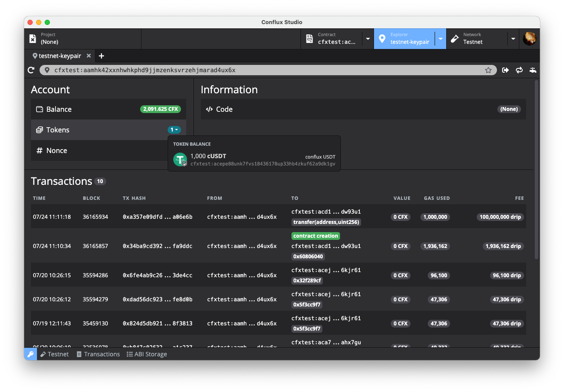Open the Project (None) menu
This screenshot has height=392, width=564.
(83, 39)
